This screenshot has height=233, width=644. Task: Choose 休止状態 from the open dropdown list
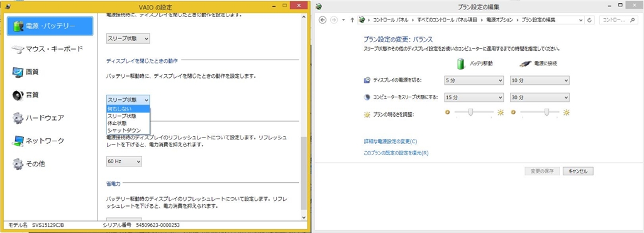(x=128, y=123)
